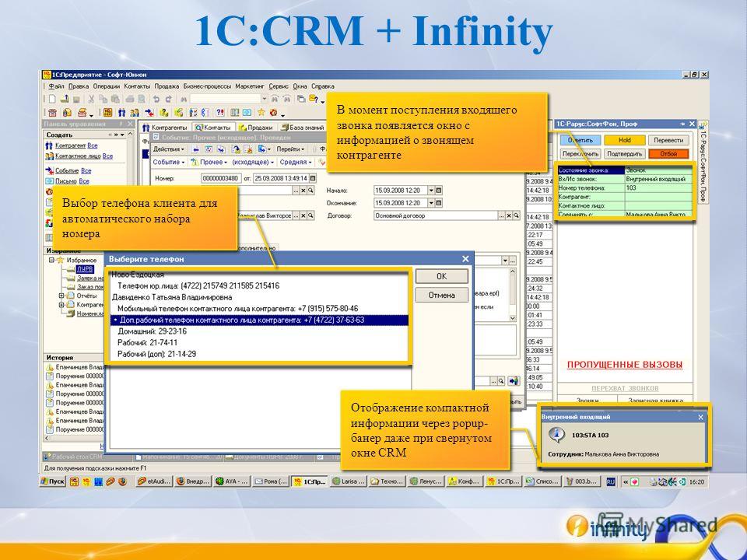The width and height of the screenshot is (747, 560).
Task: Click the save disk toolbar icon
Action: pos(76,99)
